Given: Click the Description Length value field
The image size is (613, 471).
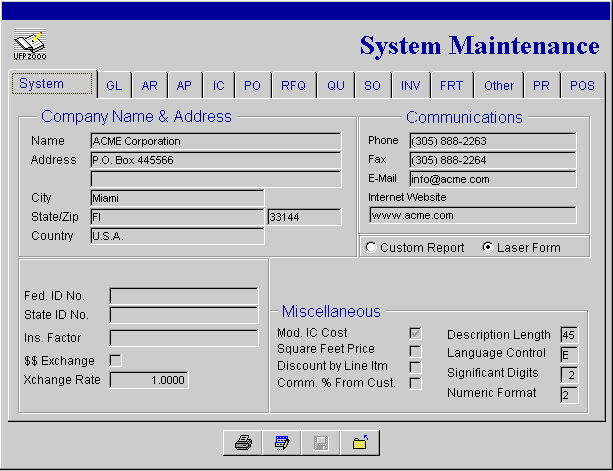Looking at the screenshot, I should [569, 335].
